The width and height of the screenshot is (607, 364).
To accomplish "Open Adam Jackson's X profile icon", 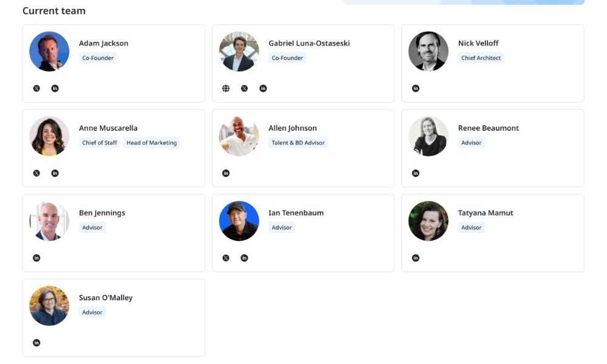I will pos(36,88).
